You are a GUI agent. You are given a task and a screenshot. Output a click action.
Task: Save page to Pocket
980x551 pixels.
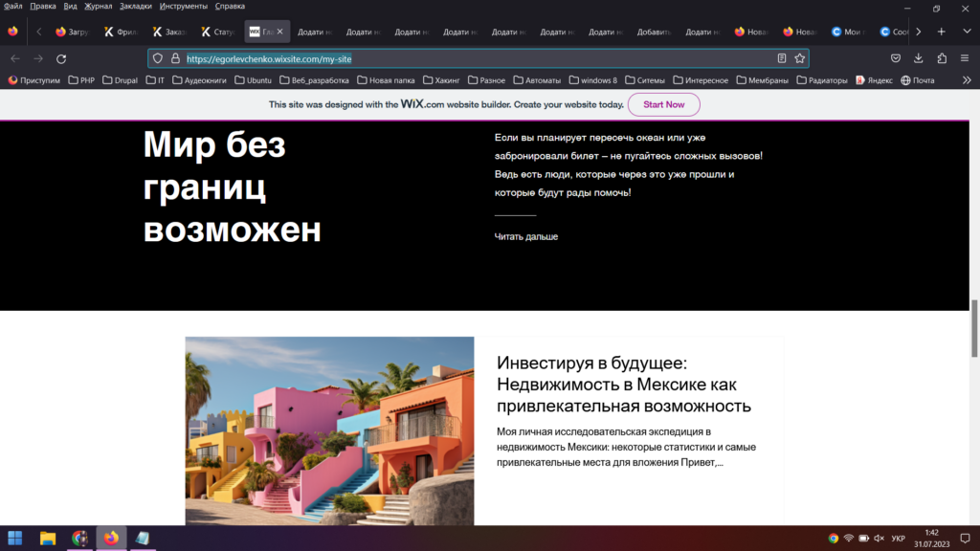(x=895, y=58)
